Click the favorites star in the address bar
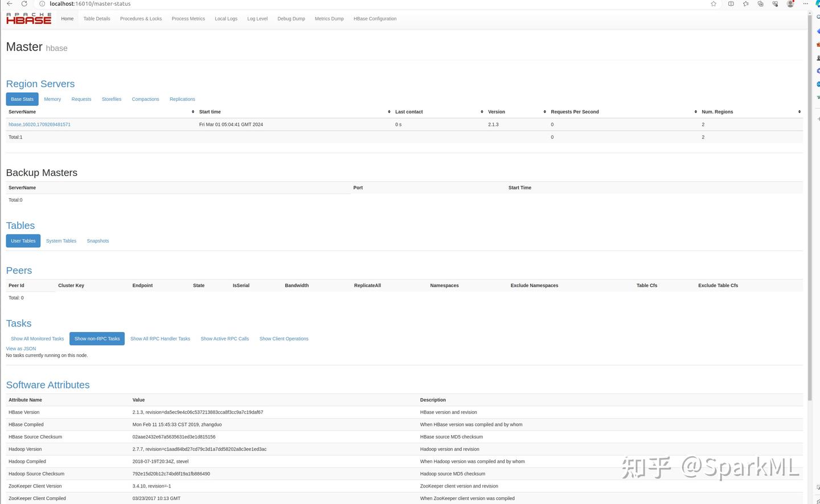Viewport: 820px width, 504px height. click(x=713, y=4)
